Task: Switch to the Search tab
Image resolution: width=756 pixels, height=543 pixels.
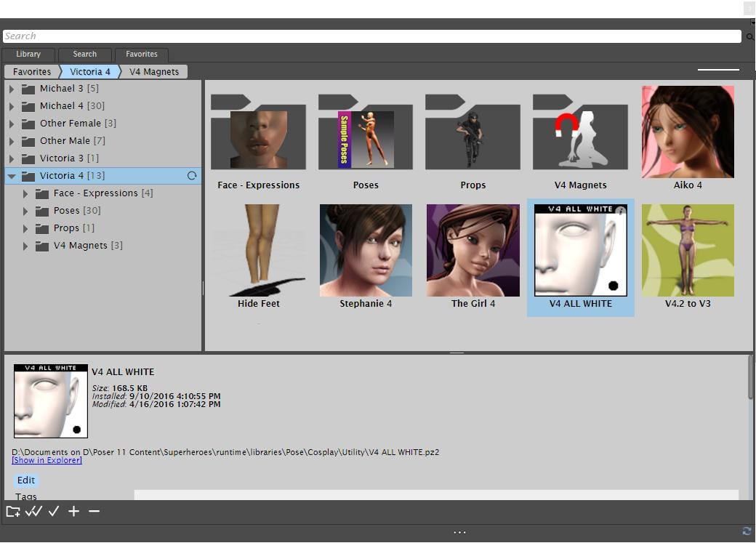Action: (x=85, y=54)
